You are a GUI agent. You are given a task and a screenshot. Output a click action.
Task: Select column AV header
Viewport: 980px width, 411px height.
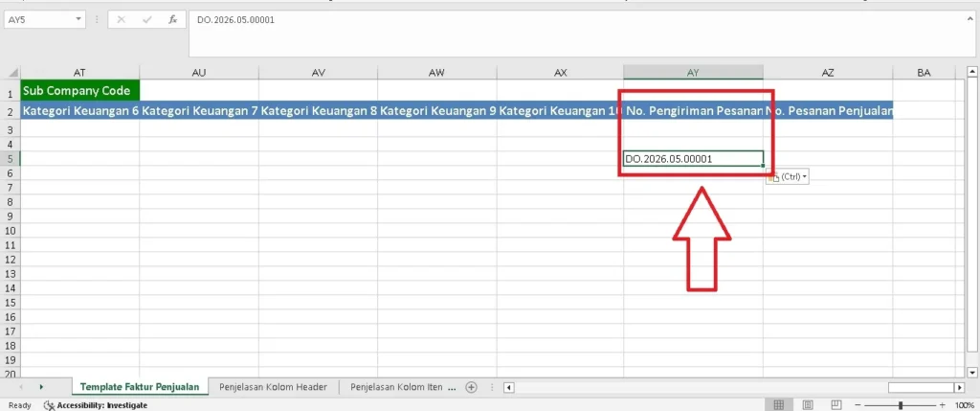(x=318, y=73)
